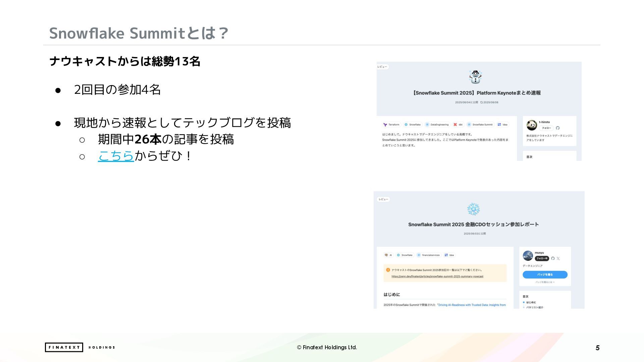Click the © Finatext Holdings Ltd. footer text

pos(327,348)
